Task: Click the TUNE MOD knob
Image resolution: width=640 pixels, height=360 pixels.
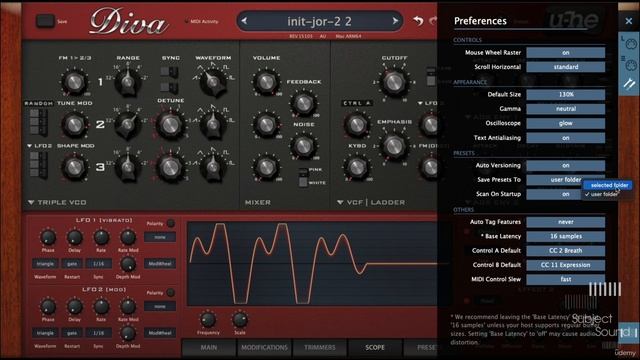Action: [74, 124]
